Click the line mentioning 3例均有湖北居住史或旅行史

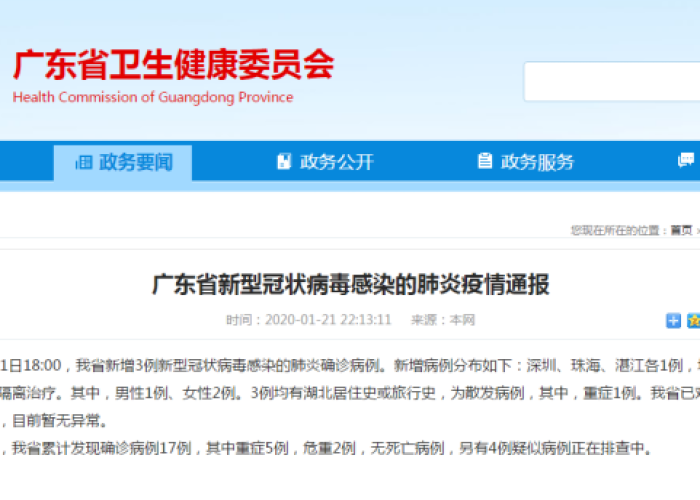coord(350,393)
